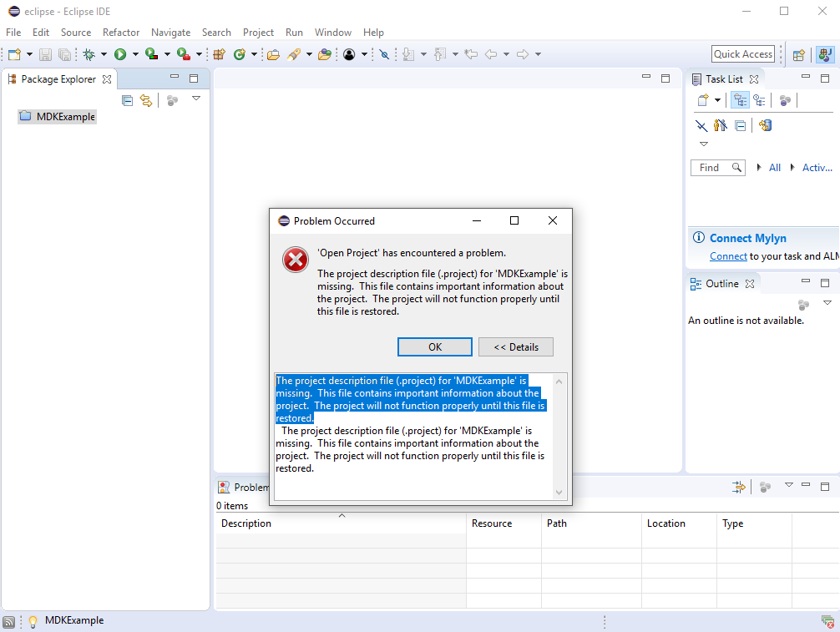Screen dimensions: 840x632
Task: Open the Refactor menu
Action: click(x=121, y=32)
